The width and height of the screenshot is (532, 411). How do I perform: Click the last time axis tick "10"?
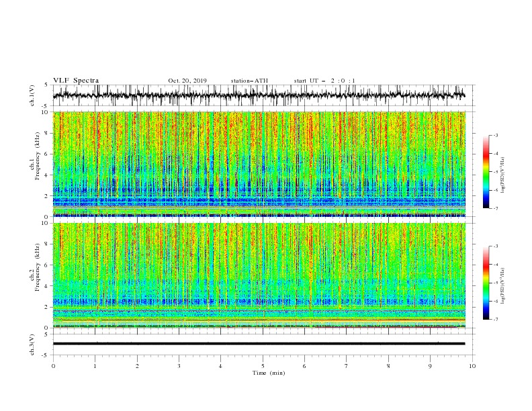click(x=472, y=366)
